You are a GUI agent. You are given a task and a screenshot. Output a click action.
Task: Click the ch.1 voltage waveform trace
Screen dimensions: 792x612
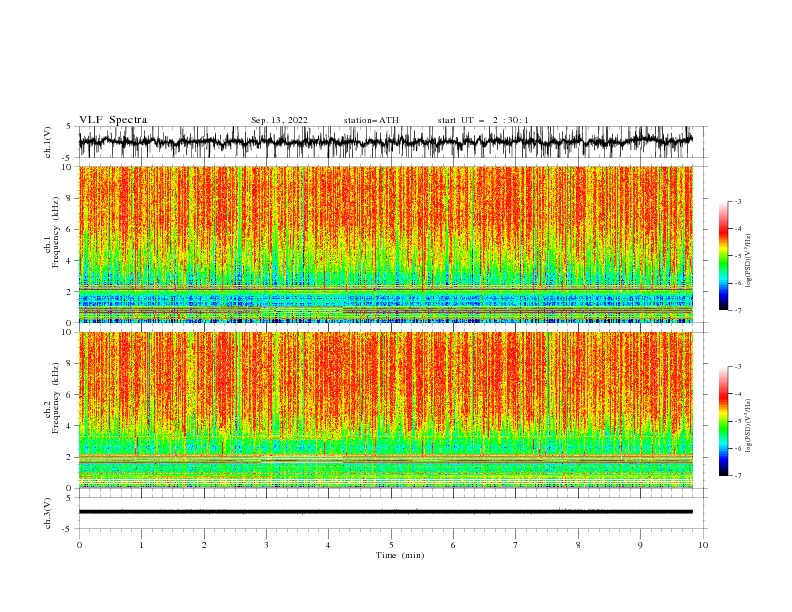click(385, 142)
